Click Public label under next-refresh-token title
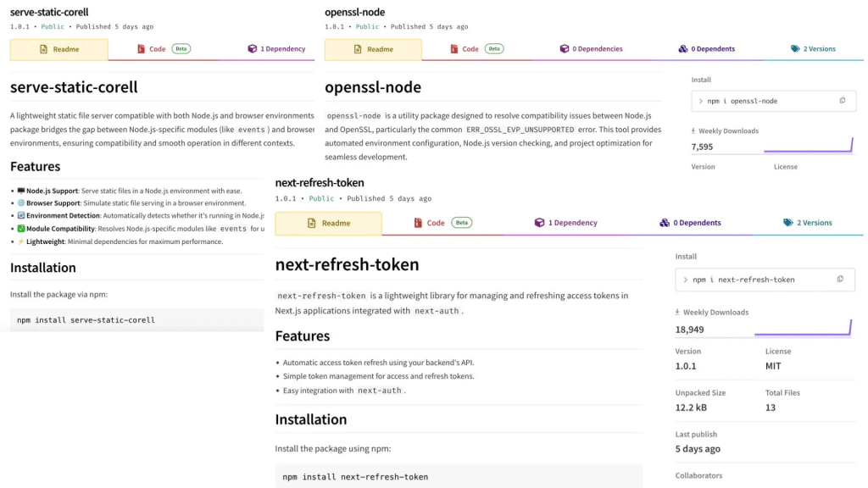 pyautogui.click(x=321, y=198)
